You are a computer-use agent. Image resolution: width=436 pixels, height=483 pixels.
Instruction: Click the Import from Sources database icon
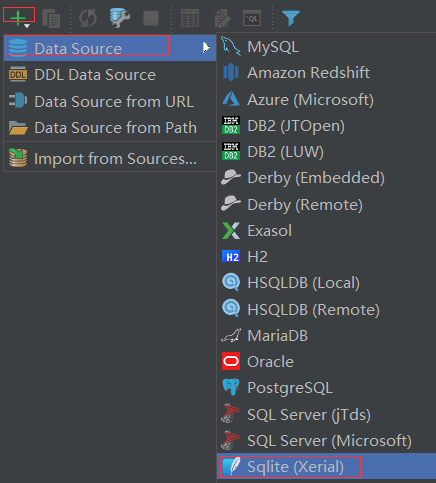point(18,158)
